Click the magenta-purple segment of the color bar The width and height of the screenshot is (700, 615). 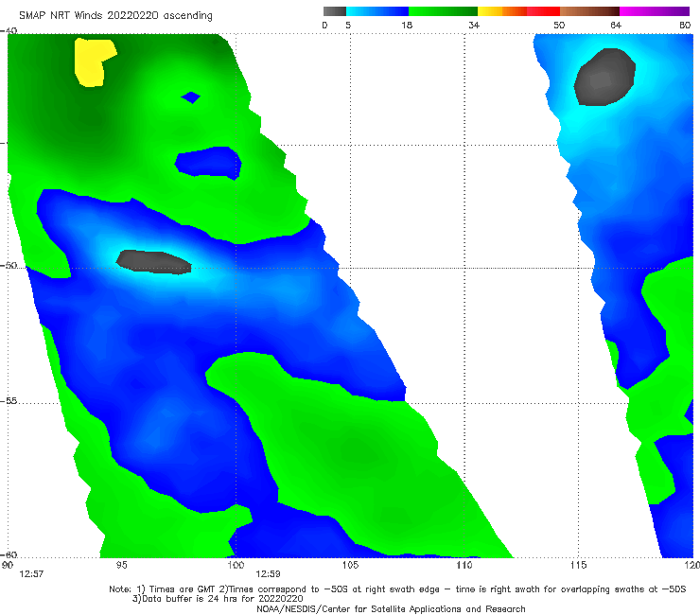[x=655, y=11]
